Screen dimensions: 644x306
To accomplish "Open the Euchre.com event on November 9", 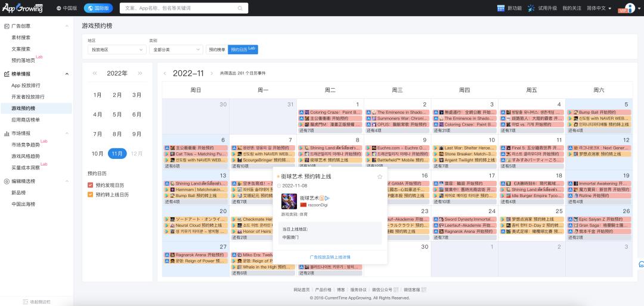I will click(x=398, y=148).
